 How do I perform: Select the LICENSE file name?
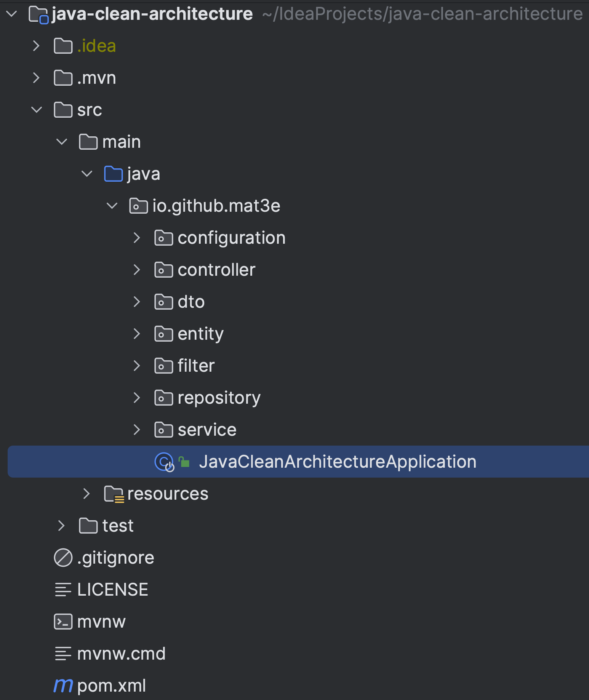coord(113,590)
